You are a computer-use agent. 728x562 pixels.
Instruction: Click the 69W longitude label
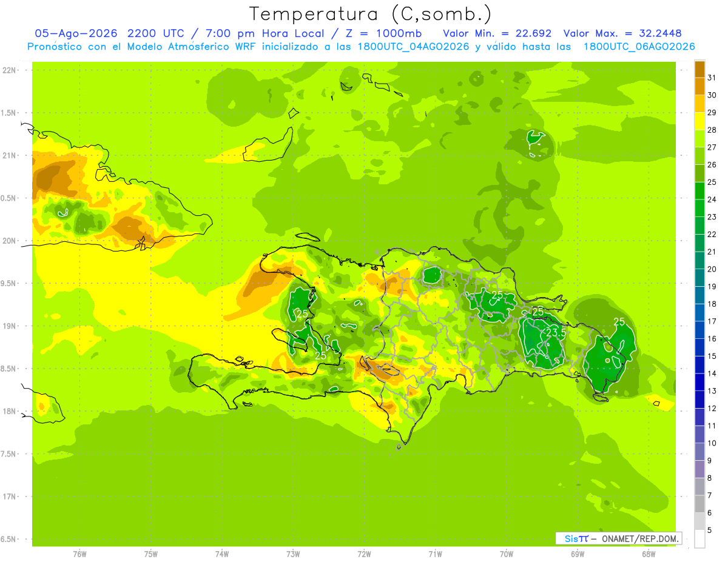coord(578,554)
